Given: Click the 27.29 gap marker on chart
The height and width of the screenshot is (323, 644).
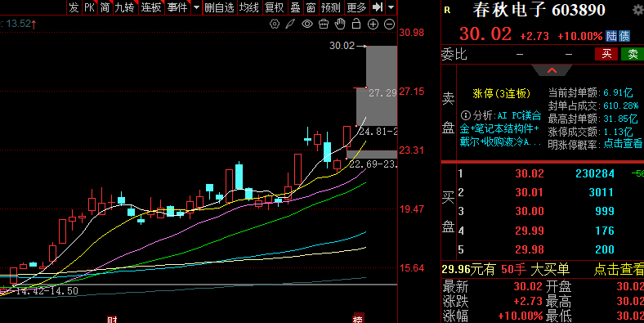Looking at the screenshot, I should click(382, 93).
